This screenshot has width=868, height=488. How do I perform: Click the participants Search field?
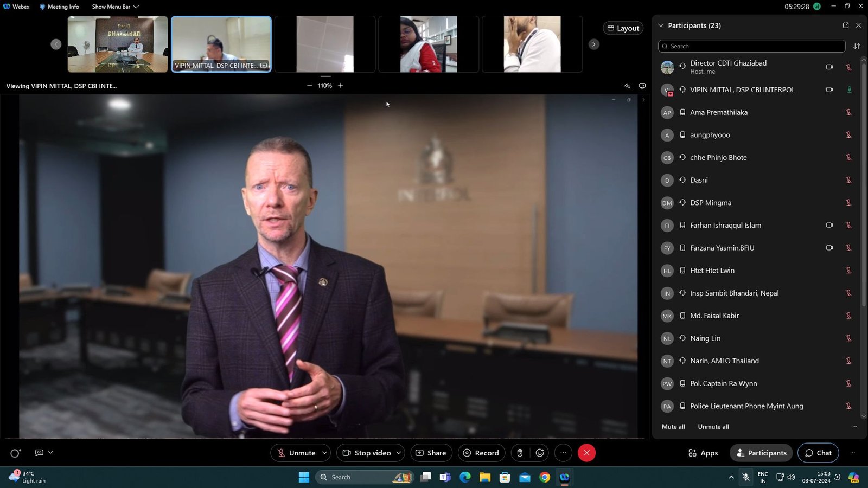751,46
